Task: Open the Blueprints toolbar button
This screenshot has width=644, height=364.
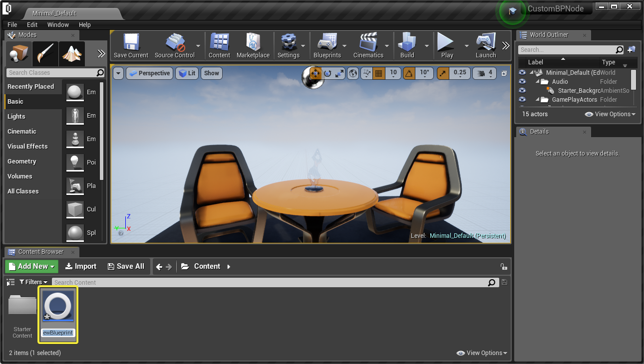Action: pos(327,46)
